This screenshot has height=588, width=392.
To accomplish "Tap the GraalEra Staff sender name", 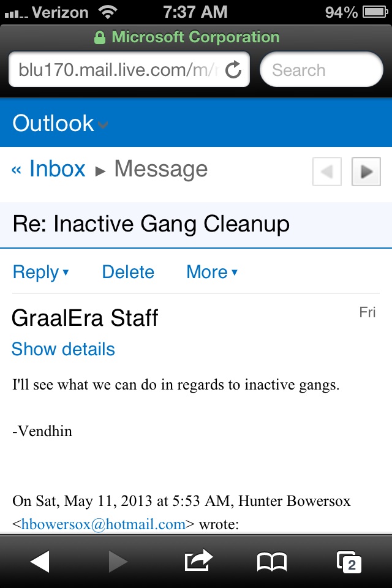I will tap(85, 318).
